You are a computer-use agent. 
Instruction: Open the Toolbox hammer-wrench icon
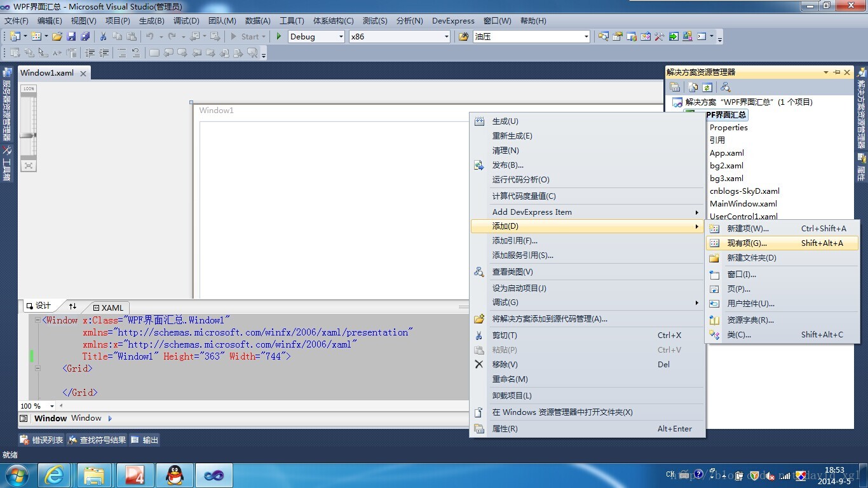(x=659, y=36)
